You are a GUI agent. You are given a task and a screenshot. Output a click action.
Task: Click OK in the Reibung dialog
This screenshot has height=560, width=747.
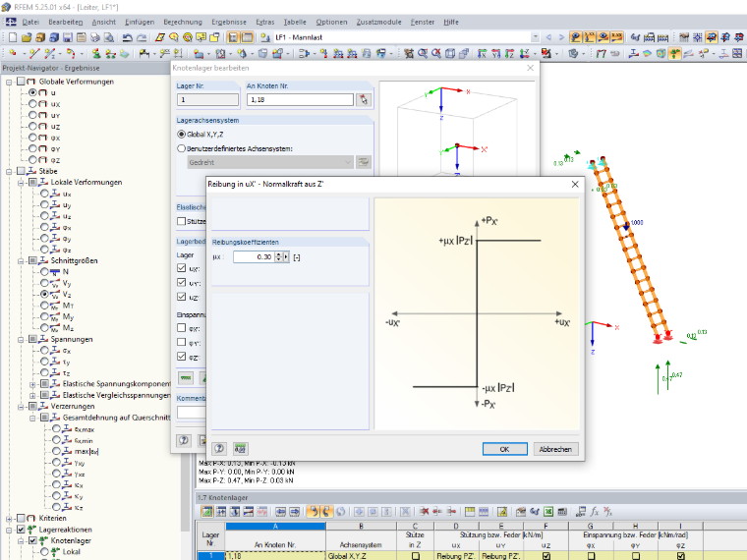click(x=504, y=449)
